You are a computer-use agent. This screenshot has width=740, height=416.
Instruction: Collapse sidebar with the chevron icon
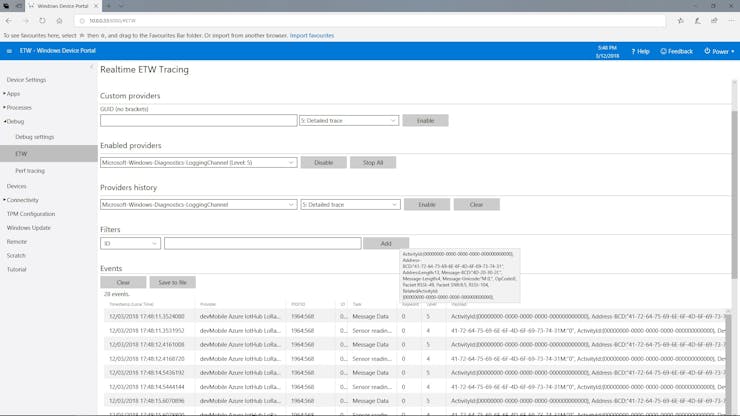pos(92,67)
